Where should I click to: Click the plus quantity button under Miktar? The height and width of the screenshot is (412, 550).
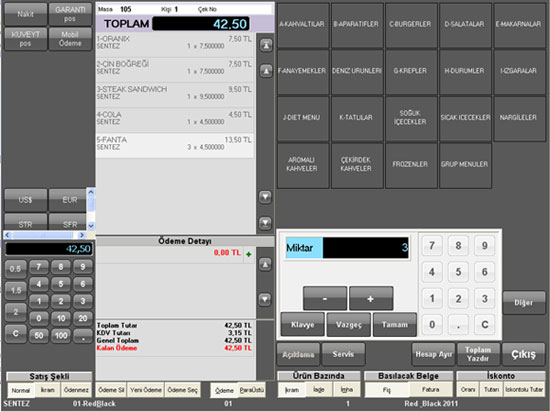[x=371, y=298]
